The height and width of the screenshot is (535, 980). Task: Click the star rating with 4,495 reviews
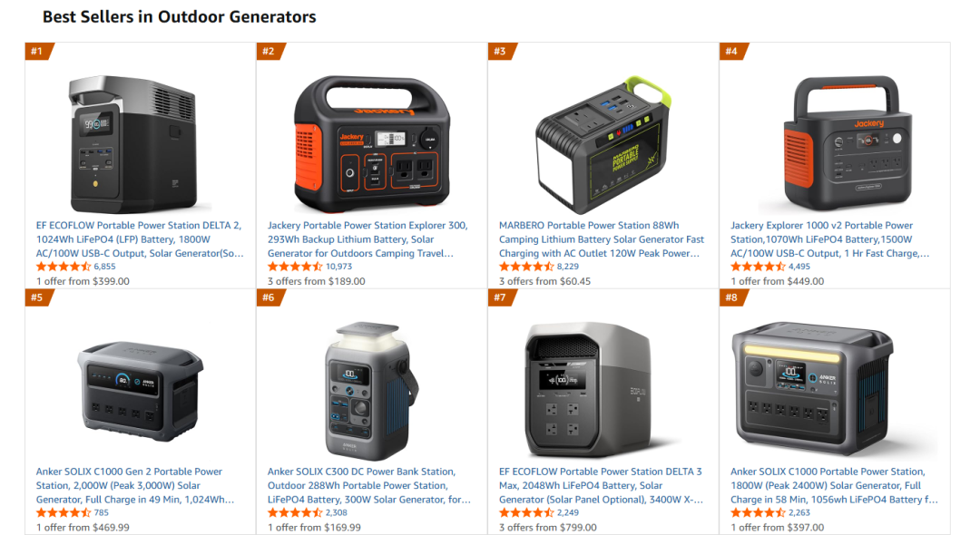tap(758, 267)
